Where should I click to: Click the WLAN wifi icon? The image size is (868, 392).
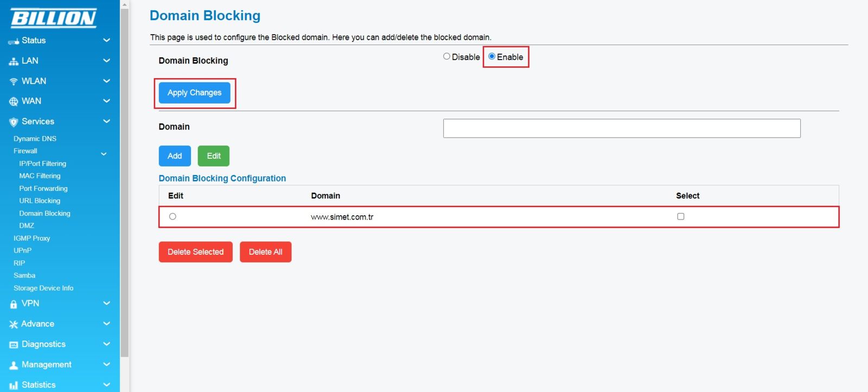14,81
